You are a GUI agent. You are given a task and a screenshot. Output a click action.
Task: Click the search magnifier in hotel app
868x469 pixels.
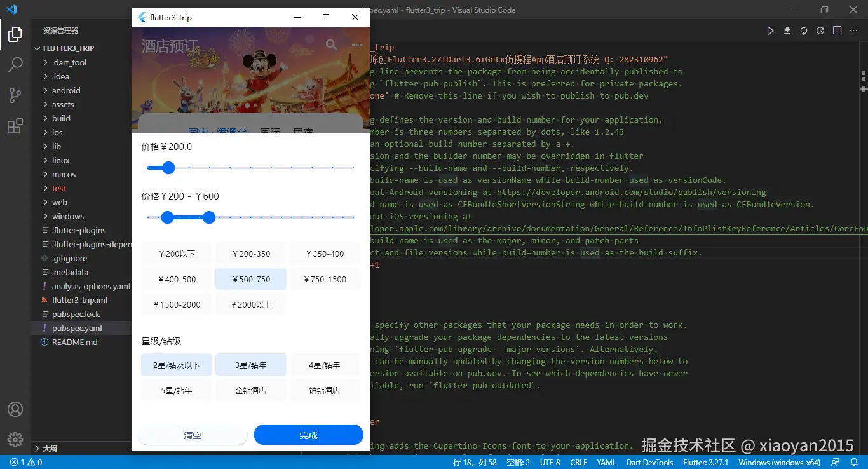tap(331, 44)
